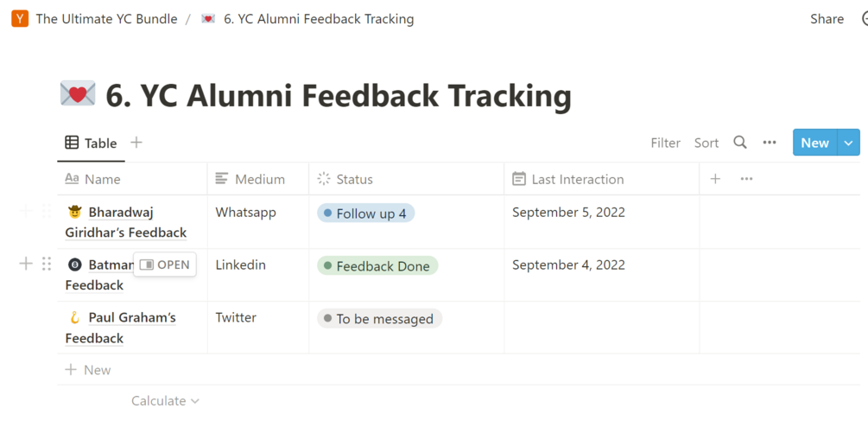868x421 pixels.
Task: Open column options three-dot menu
Action: pyautogui.click(x=747, y=179)
